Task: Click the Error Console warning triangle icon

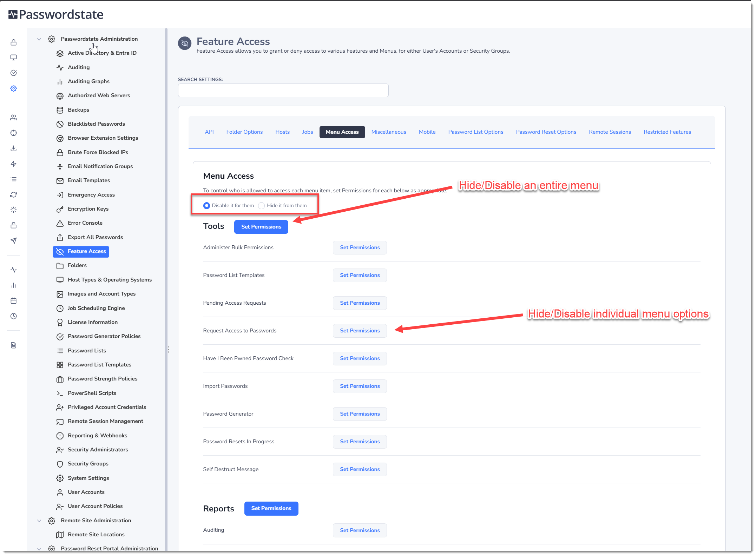Action: 60,223
